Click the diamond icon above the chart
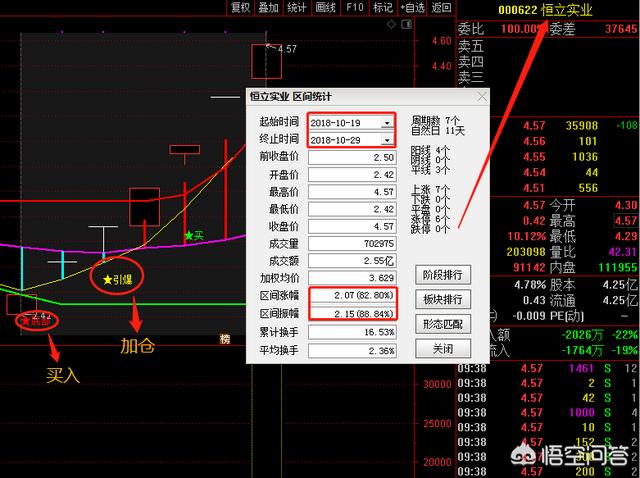This screenshot has height=478, width=640. 391,24
